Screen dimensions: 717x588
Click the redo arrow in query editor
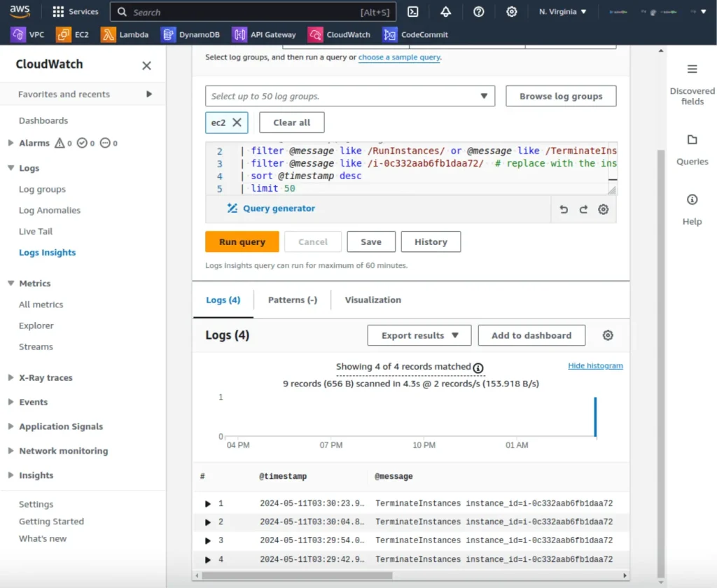coord(583,209)
